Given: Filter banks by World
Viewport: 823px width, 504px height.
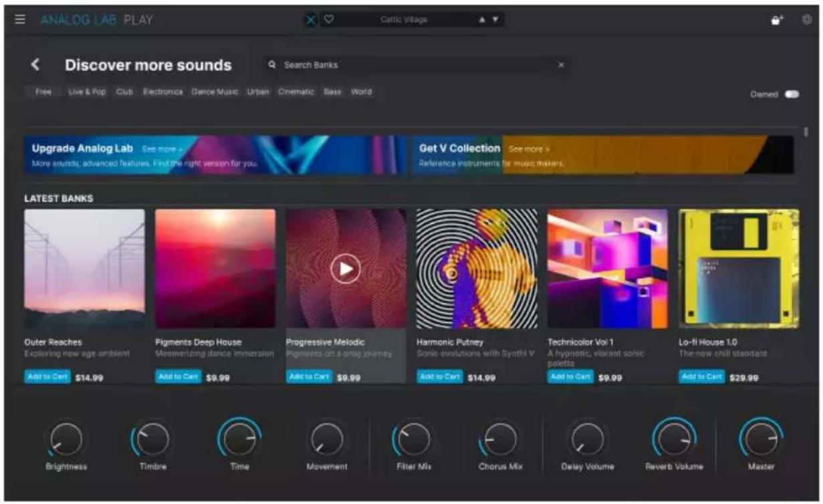Looking at the screenshot, I should pos(361,92).
